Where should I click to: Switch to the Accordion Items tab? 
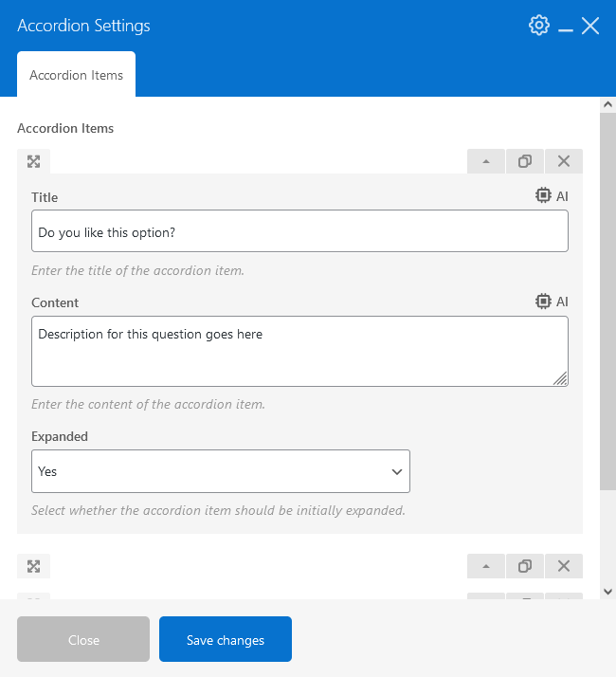pos(76,75)
